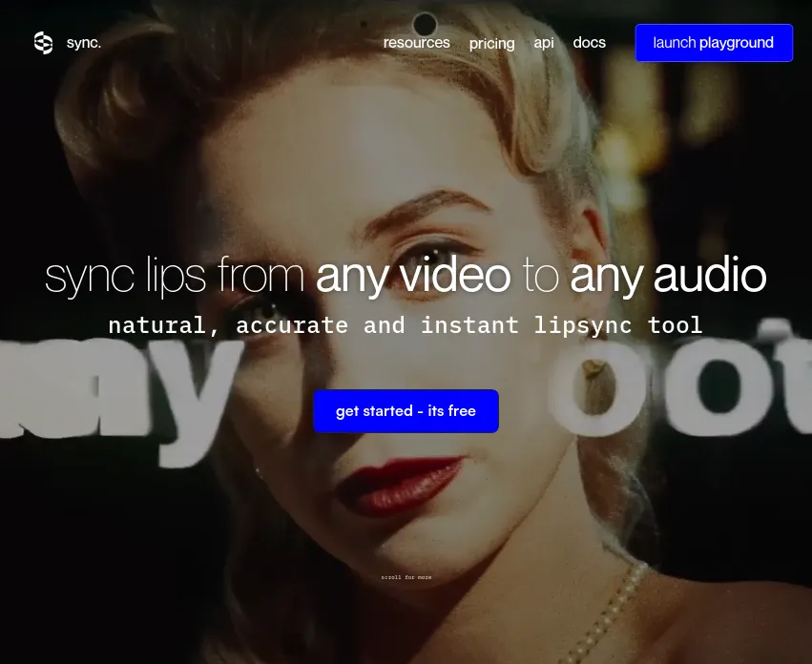Switch to the docs tab
This screenshot has height=664, width=812.
(x=589, y=42)
